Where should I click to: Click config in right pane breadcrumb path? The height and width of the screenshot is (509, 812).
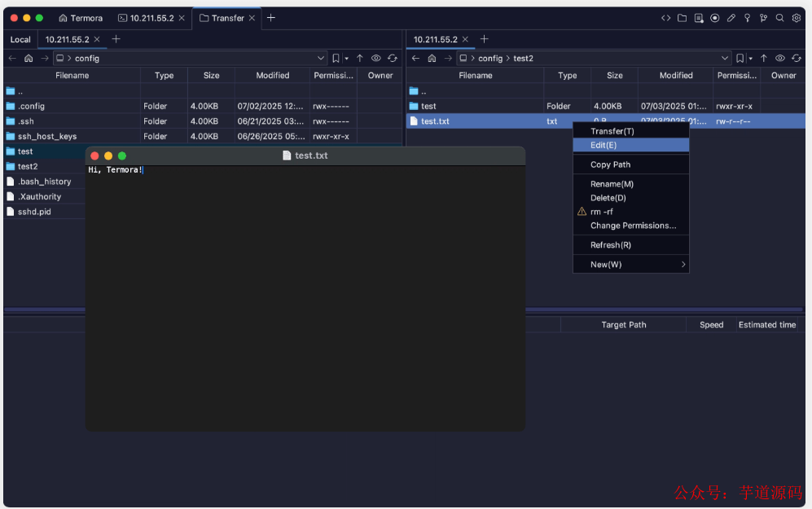coord(490,59)
